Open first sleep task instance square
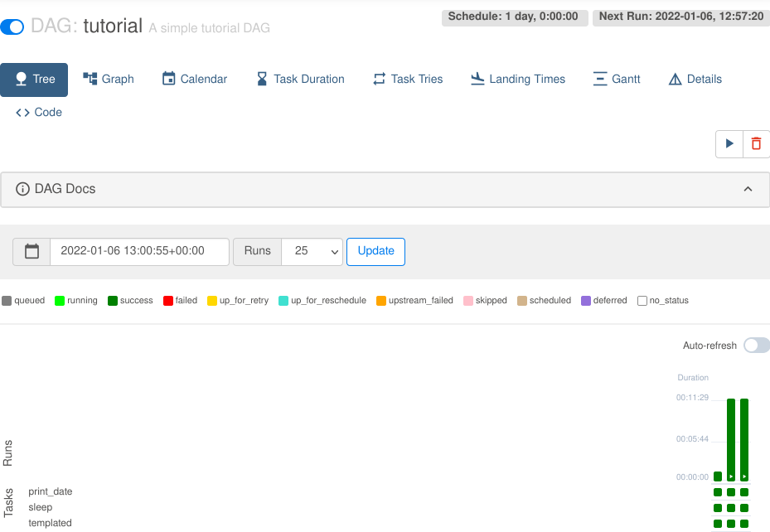Screen dimensions: 770x532 click(718, 508)
